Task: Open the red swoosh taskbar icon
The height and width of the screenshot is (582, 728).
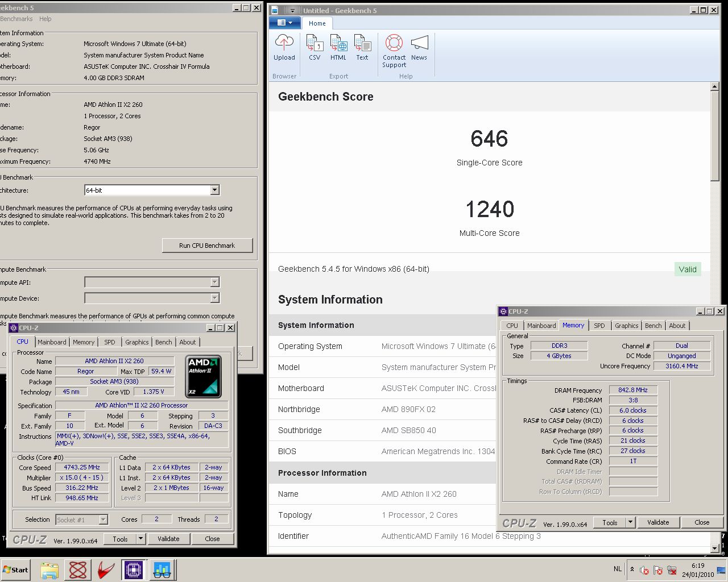Action: point(106,570)
